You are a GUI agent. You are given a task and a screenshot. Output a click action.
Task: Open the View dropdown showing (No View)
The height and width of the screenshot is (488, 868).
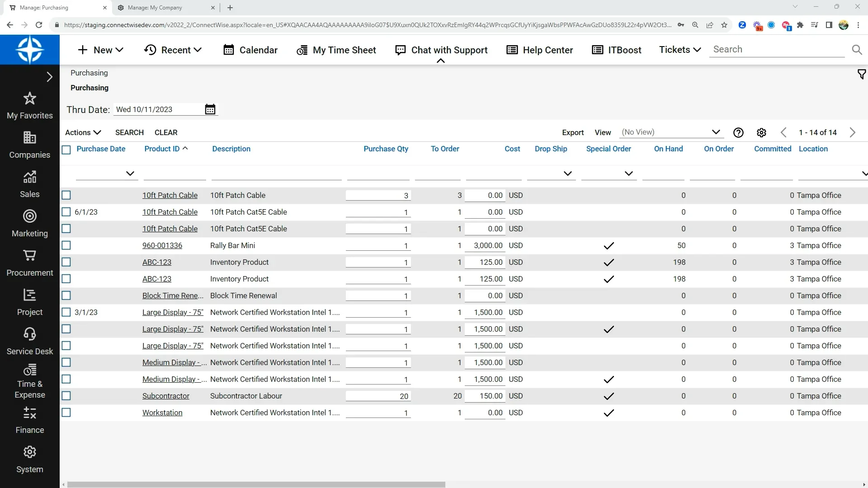[716, 132]
